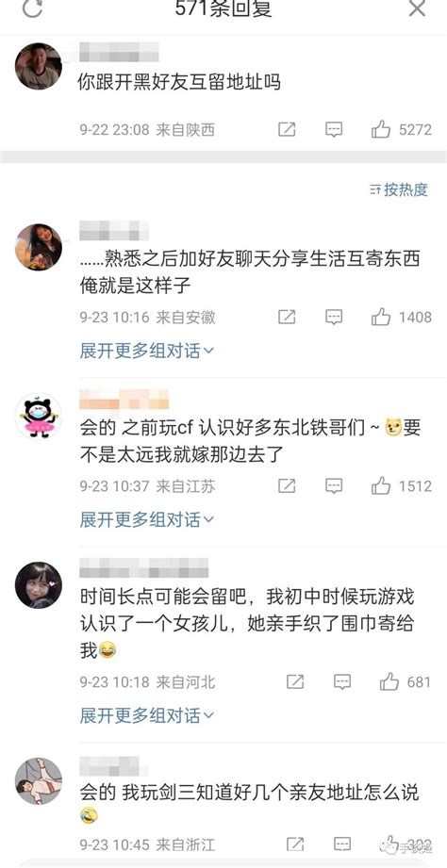Reply to the Jiangsu comment via its comment icon
447x868 pixels.
[334, 486]
